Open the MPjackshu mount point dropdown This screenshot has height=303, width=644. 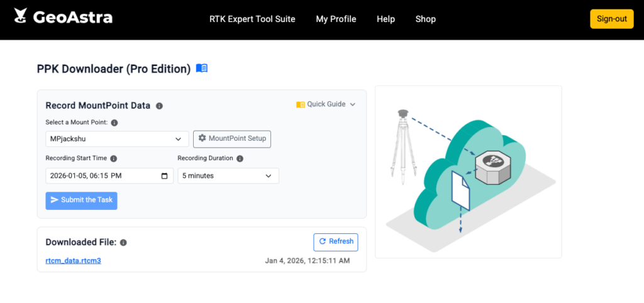[117, 139]
